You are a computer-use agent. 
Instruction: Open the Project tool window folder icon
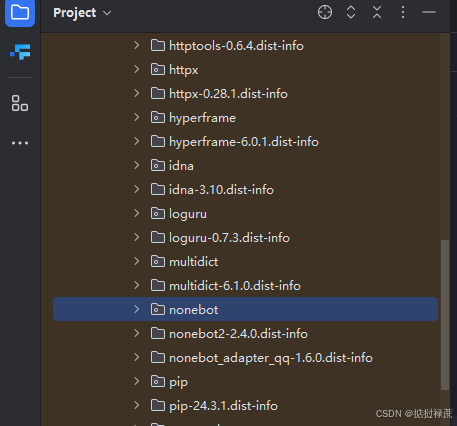pos(20,13)
